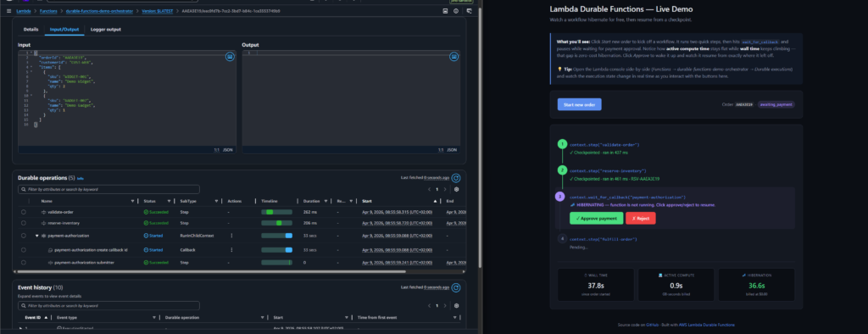Refresh the Event history list

coord(455,287)
